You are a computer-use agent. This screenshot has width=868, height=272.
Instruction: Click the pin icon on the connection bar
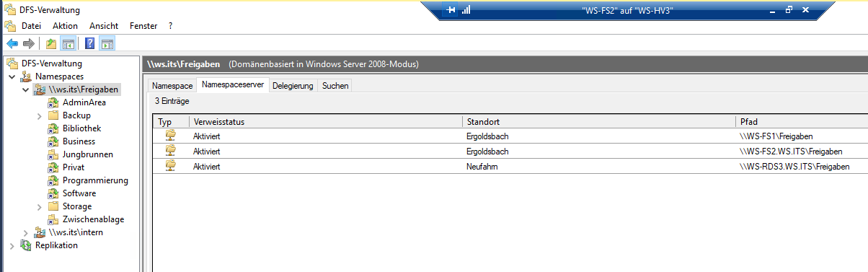click(451, 10)
